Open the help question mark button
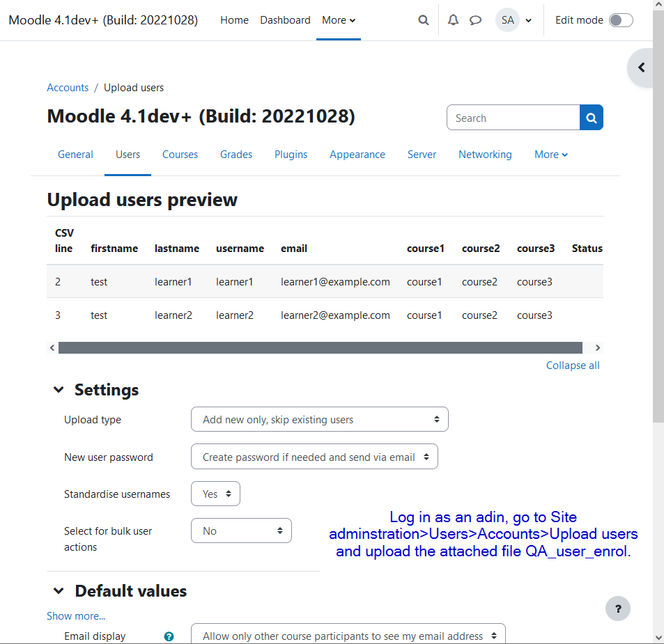This screenshot has width=664, height=644. coord(618,608)
